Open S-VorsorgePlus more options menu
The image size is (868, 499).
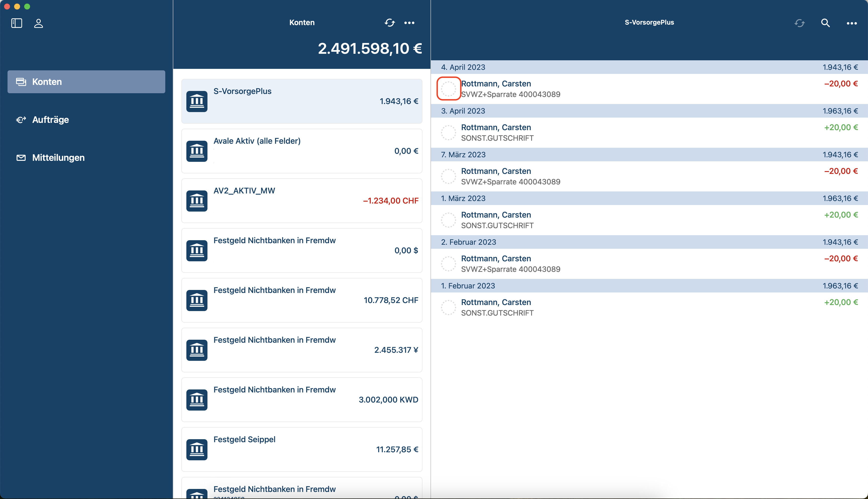point(852,23)
